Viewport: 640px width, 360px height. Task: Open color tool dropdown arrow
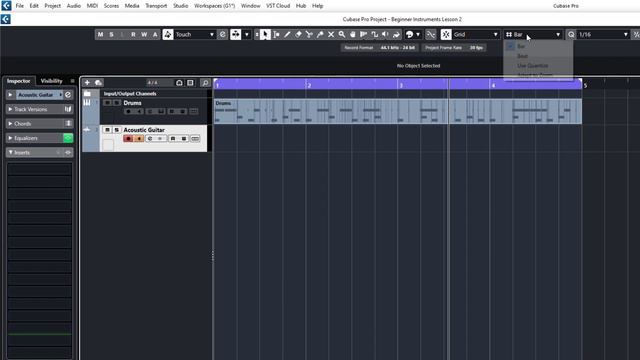(418, 35)
